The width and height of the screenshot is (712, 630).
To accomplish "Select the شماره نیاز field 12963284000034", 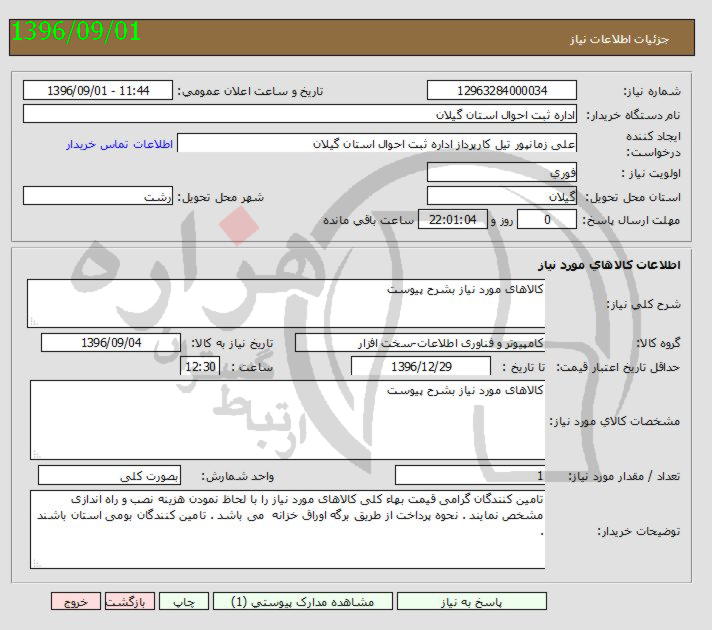I will 502,90.
